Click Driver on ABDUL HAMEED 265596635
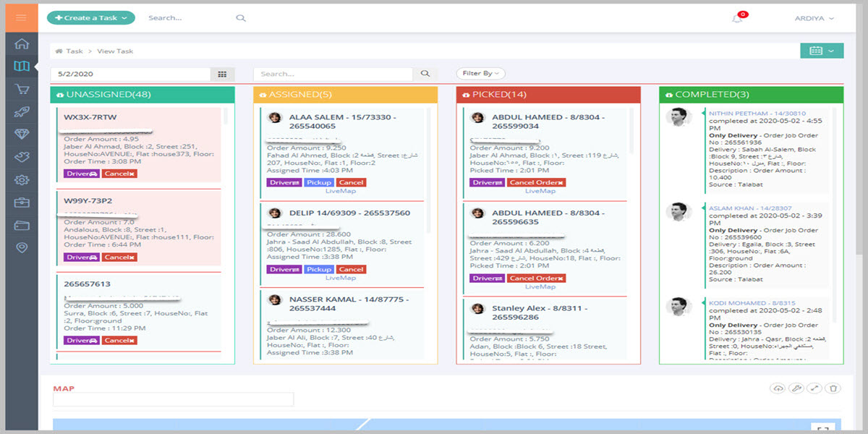868x434 pixels. 487,278
